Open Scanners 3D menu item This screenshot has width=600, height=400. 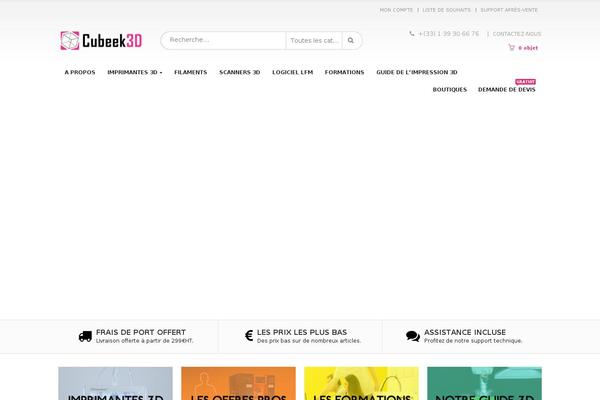pyautogui.click(x=240, y=72)
